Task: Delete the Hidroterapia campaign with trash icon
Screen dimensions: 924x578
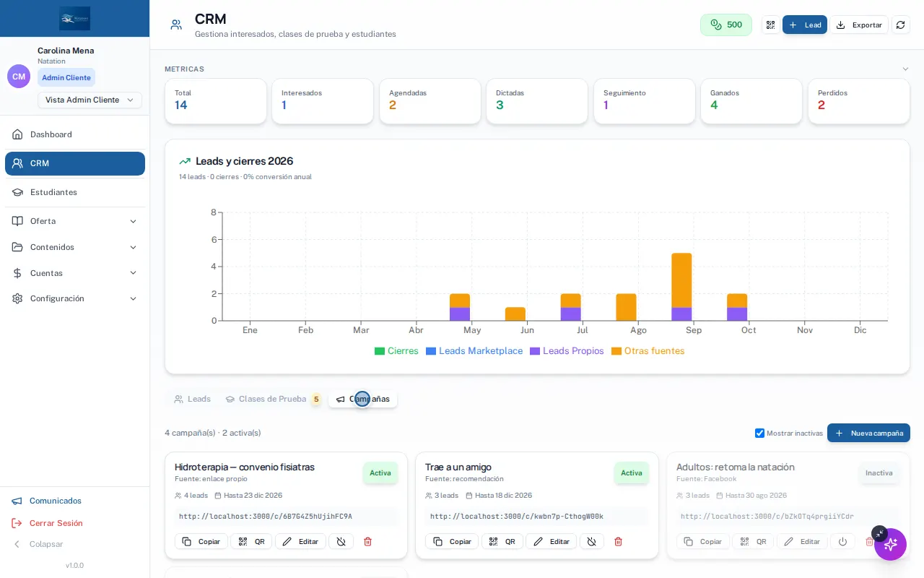Action: point(367,541)
